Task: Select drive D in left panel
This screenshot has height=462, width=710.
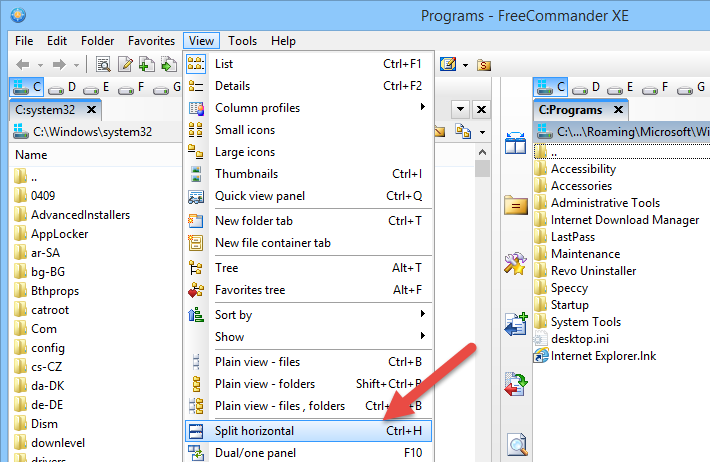Action: pyautogui.click(x=62, y=87)
